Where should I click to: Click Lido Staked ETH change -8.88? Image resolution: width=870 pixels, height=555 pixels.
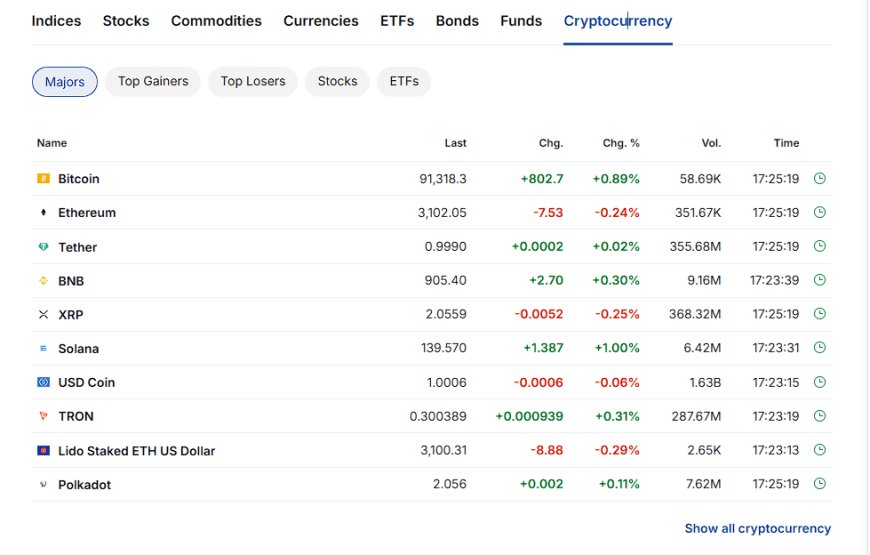547,450
